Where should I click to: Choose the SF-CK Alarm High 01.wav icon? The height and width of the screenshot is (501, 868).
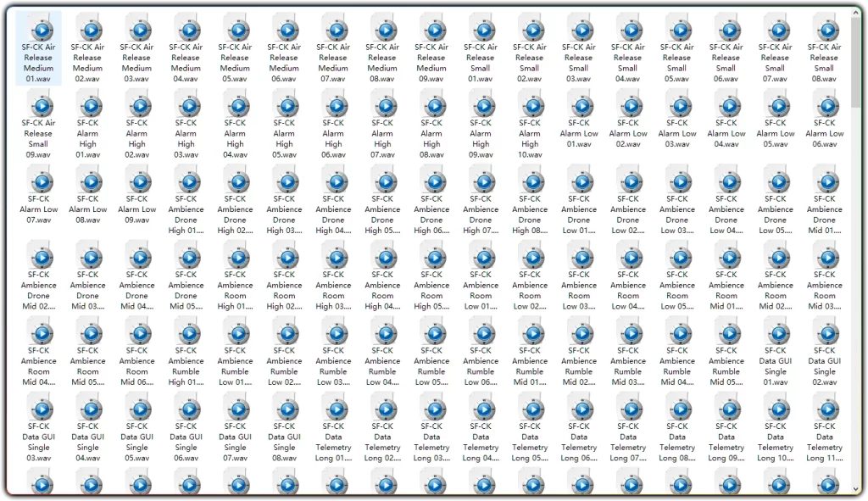[x=91, y=104]
